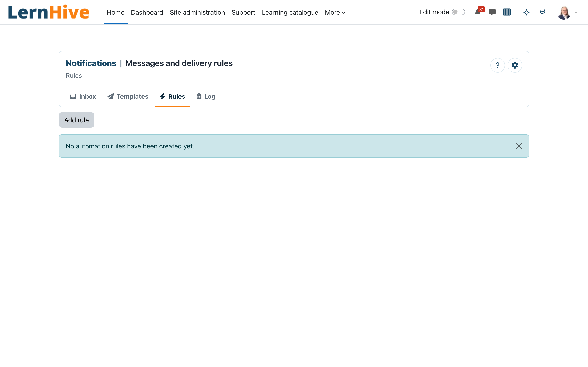Viewport: 588px width, 367px height.
Task: Click the LernHive logo
Action: tap(49, 12)
